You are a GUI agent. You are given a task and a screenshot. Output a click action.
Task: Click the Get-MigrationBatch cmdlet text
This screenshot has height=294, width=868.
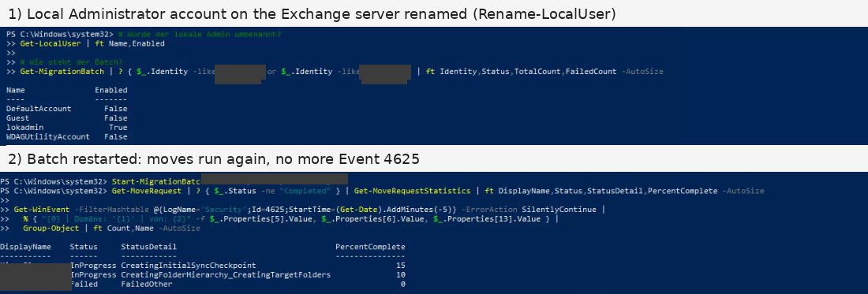[62, 72]
